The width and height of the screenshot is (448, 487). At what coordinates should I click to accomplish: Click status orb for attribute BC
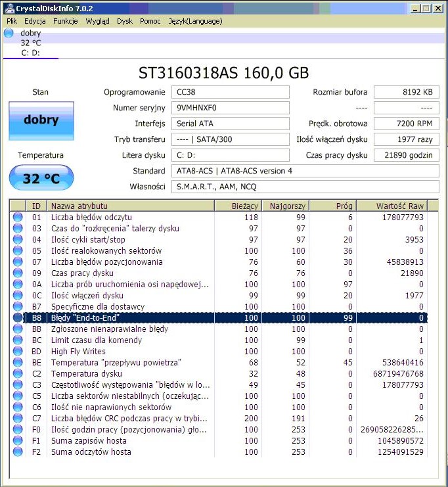(18, 340)
